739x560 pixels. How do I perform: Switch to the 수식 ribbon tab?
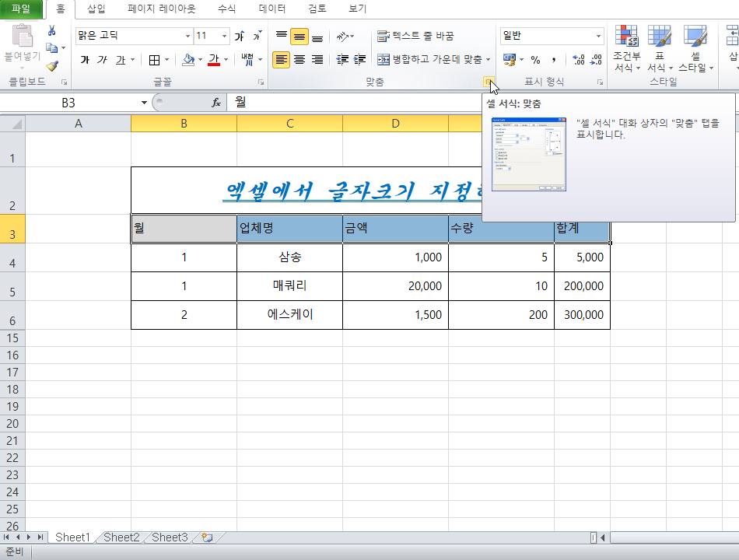[226, 9]
